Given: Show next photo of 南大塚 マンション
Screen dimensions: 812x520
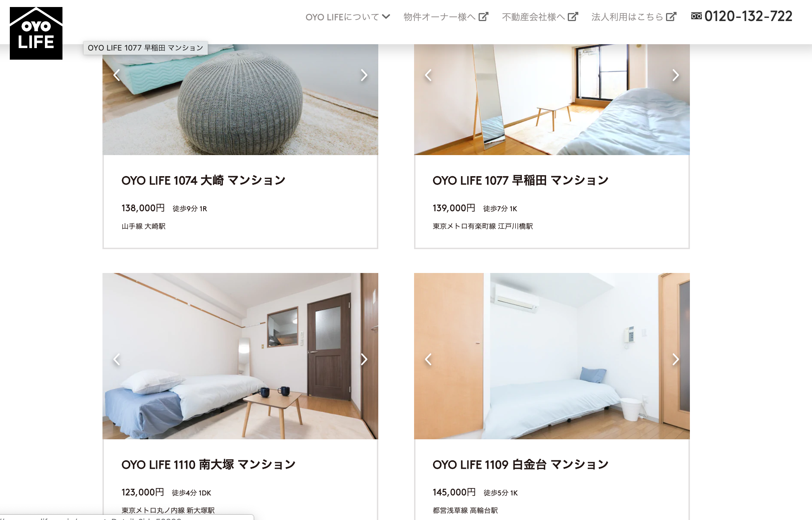Looking at the screenshot, I should 364,359.
